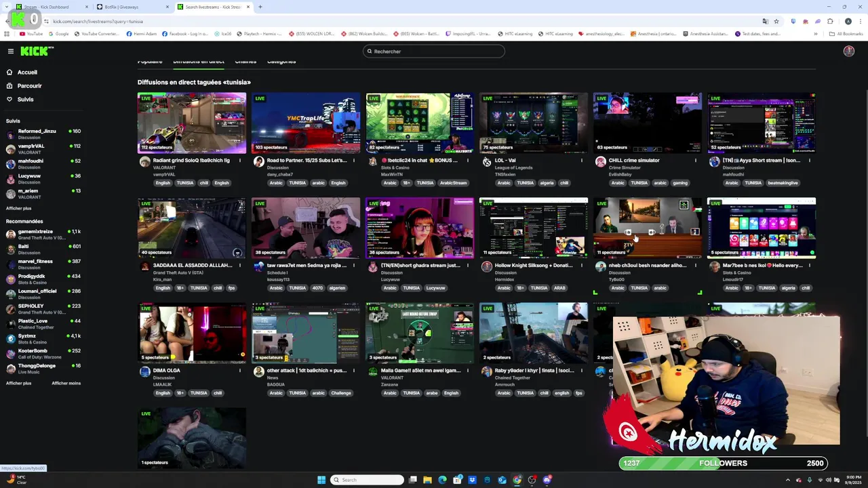Open All Bookmarks folder
This screenshot has height=488, width=868.
tap(846, 34)
